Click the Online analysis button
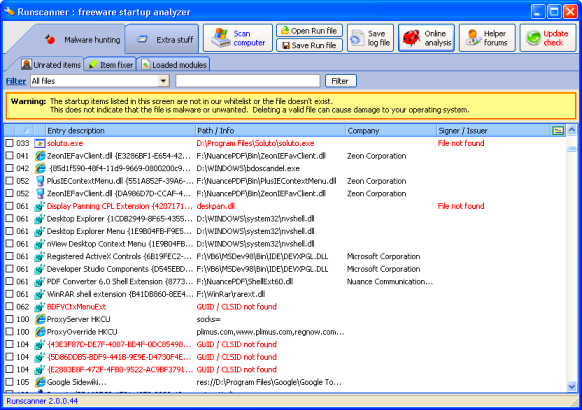 [x=426, y=38]
